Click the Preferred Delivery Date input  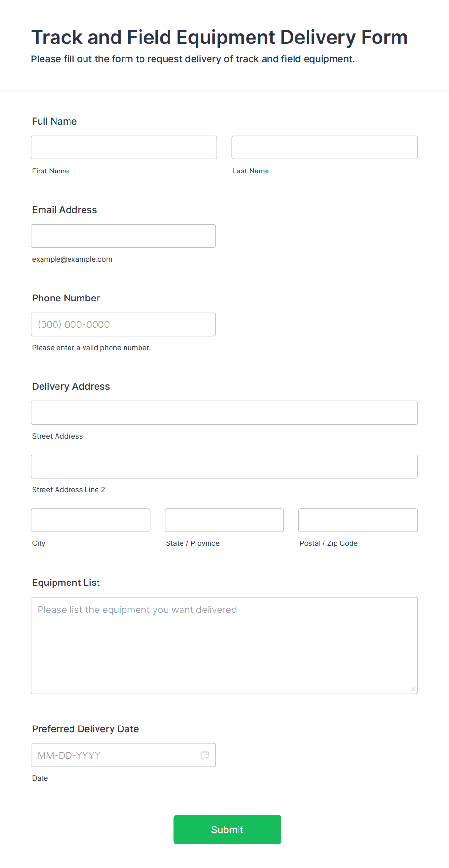pos(124,755)
